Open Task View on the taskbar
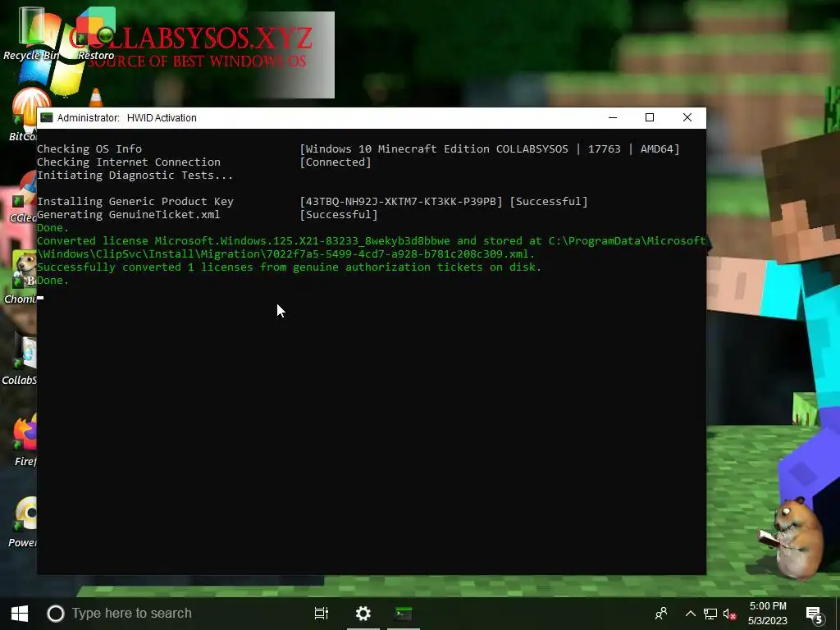 [x=322, y=614]
